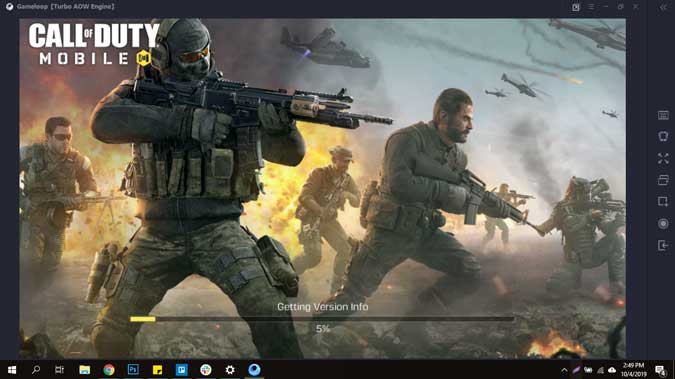
Task: Click the exit game sidebar icon
Action: click(x=663, y=245)
